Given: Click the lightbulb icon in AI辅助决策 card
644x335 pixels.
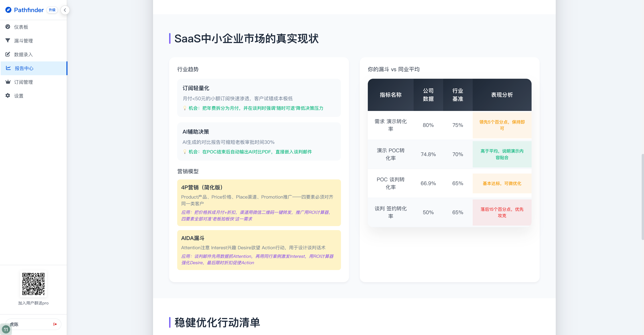Looking at the screenshot, I should pos(185,152).
